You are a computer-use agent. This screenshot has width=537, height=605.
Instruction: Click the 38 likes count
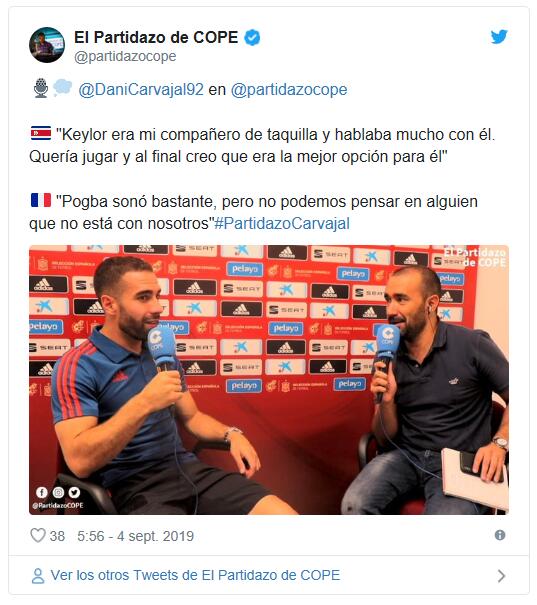tap(57, 536)
